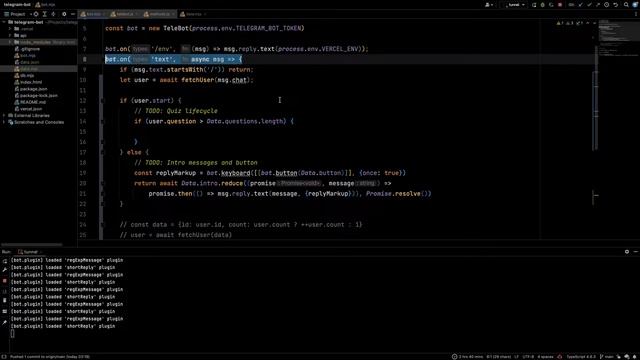Open db.mjs in project tree
The width and height of the screenshot is (640, 360).
point(24,76)
